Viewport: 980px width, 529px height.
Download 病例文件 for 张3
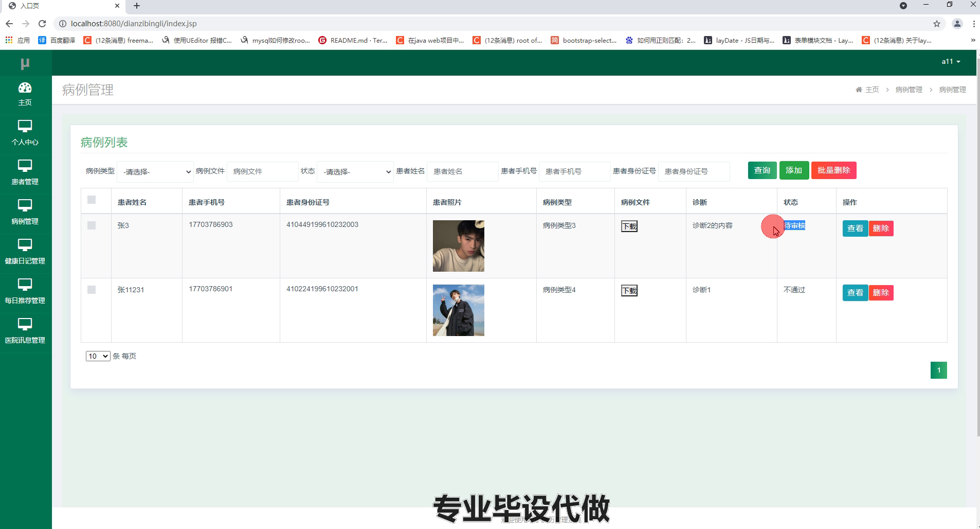coord(629,226)
